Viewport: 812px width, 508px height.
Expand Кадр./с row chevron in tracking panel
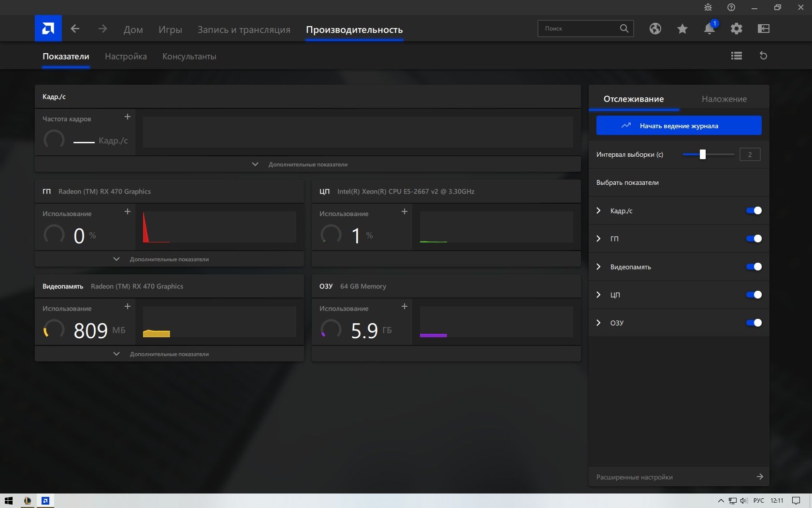[x=598, y=210]
